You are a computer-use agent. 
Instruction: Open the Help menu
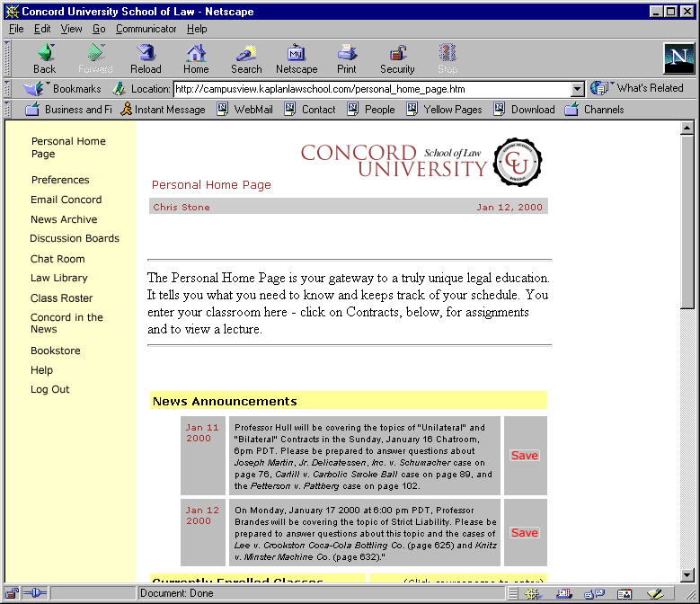(x=197, y=29)
